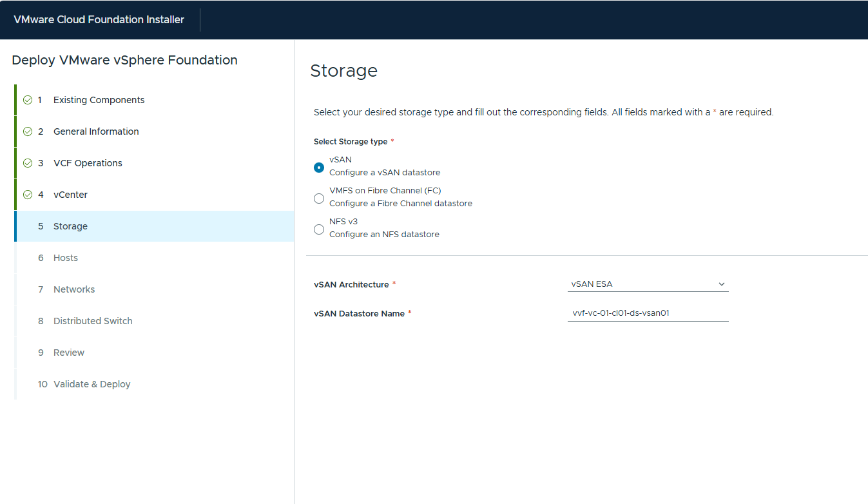
Task: Click the checkmark icon for General Information
Action: pyautogui.click(x=28, y=131)
